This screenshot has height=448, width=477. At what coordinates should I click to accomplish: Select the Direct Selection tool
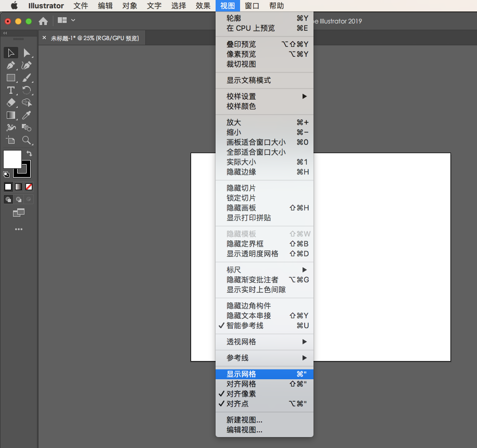pyautogui.click(x=27, y=53)
